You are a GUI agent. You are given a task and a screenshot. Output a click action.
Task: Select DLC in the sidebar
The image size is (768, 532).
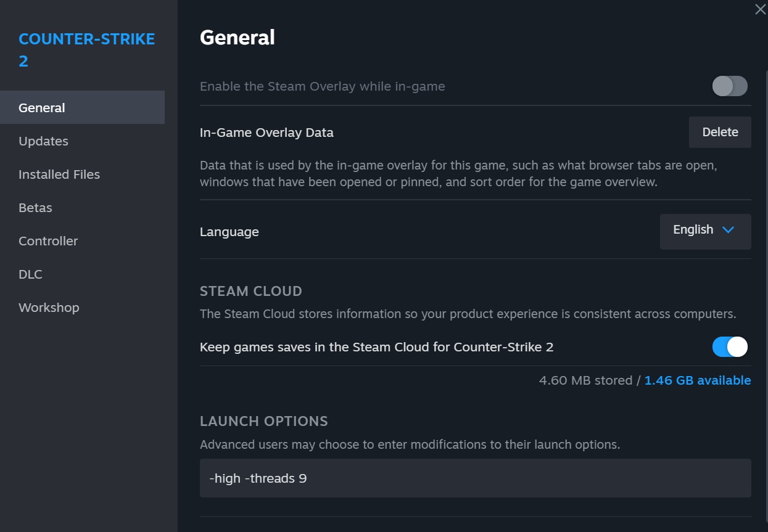30,274
